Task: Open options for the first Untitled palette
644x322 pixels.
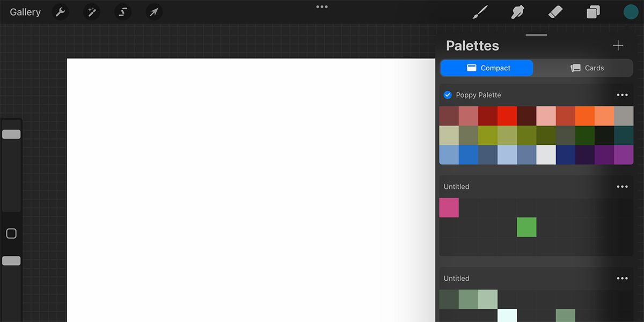Action: [x=622, y=186]
